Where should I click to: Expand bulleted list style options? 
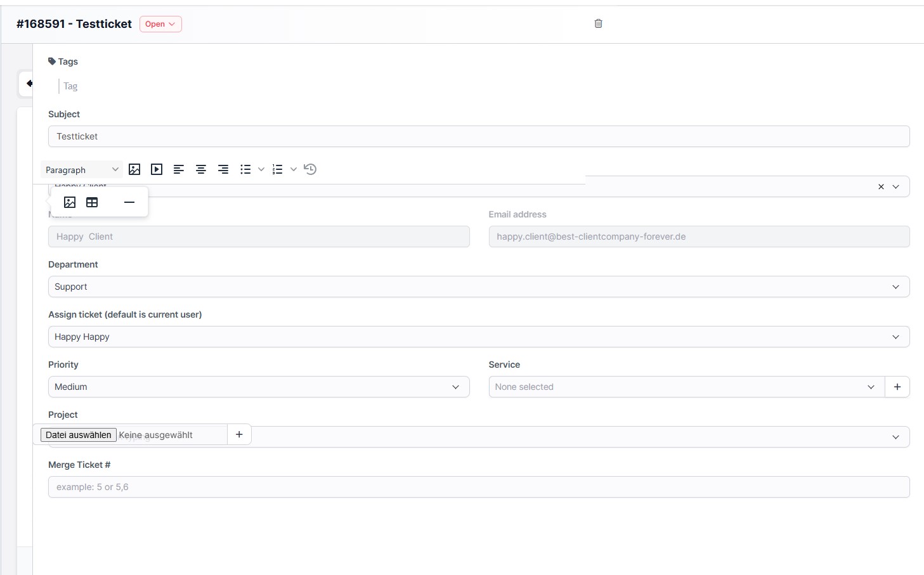coord(261,169)
